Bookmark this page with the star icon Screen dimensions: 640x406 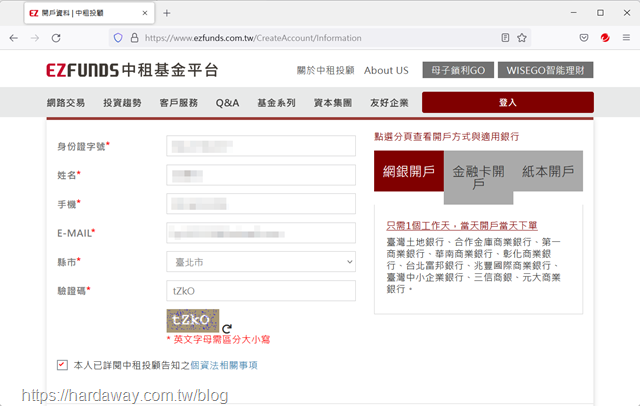pyautogui.click(x=522, y=38)
